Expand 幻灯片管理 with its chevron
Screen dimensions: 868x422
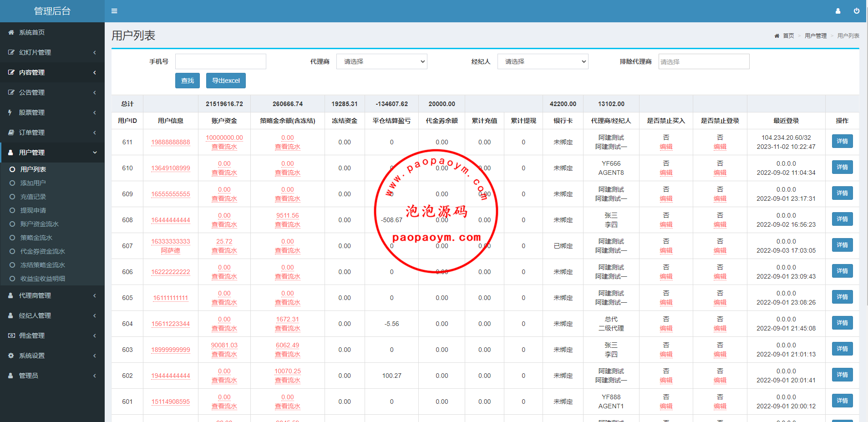[x=95, y=52]
